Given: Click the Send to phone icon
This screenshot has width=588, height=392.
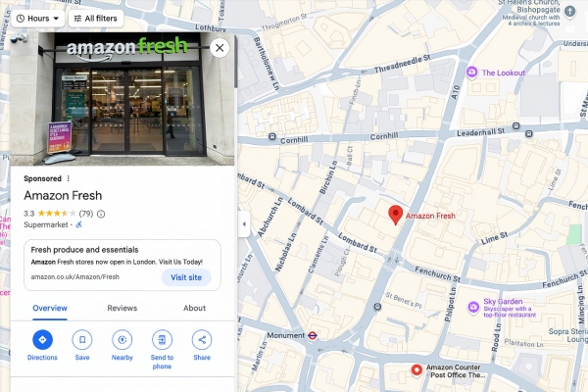Looking at the screenshot, I should point(162,339).
